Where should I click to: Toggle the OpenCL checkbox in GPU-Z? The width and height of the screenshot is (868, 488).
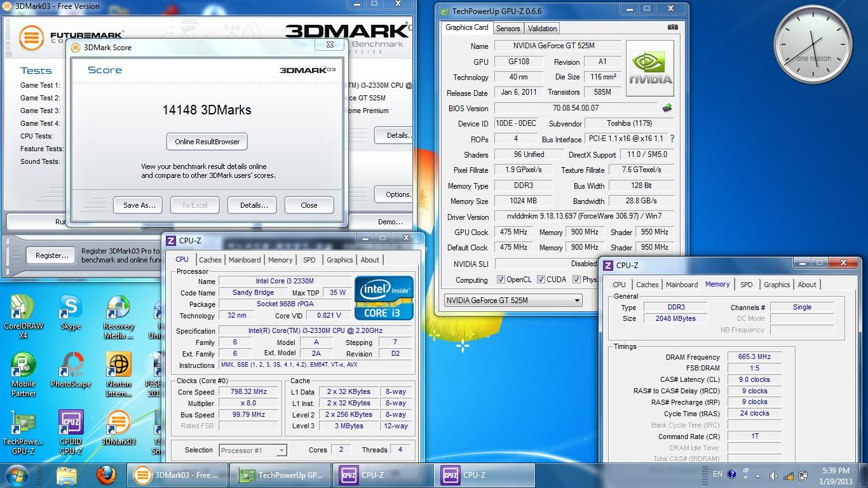501,280
